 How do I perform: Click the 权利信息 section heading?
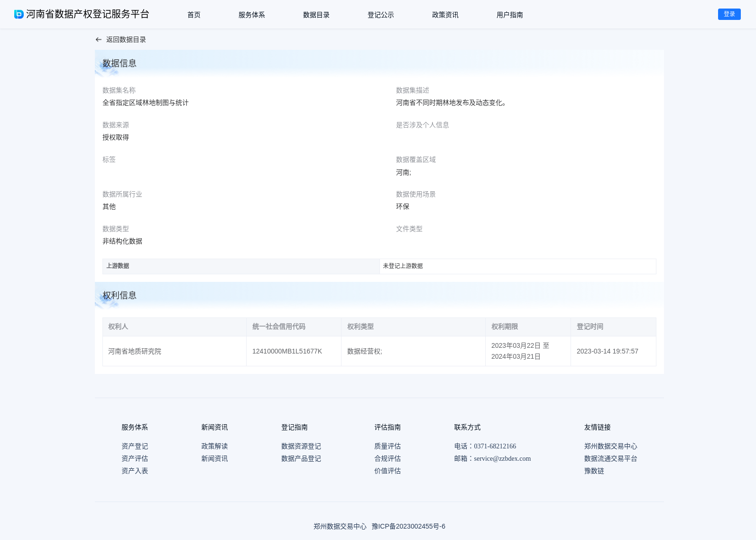coord(120,295)
